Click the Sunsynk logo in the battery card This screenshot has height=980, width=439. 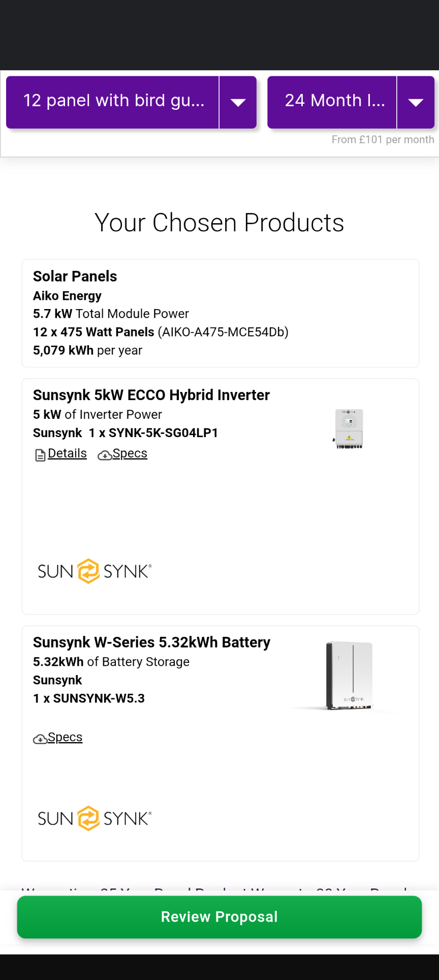95,818
